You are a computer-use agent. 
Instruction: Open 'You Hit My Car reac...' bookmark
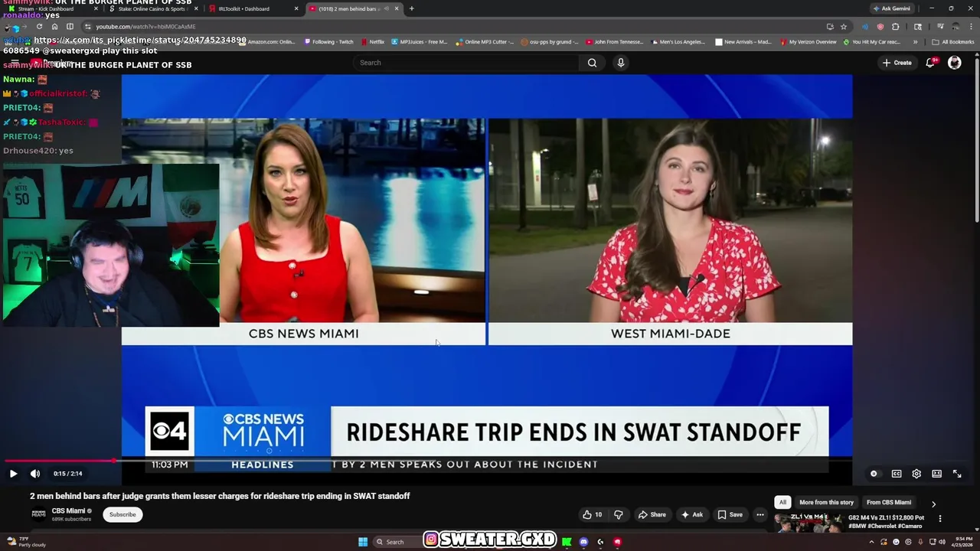coord(872,42)
